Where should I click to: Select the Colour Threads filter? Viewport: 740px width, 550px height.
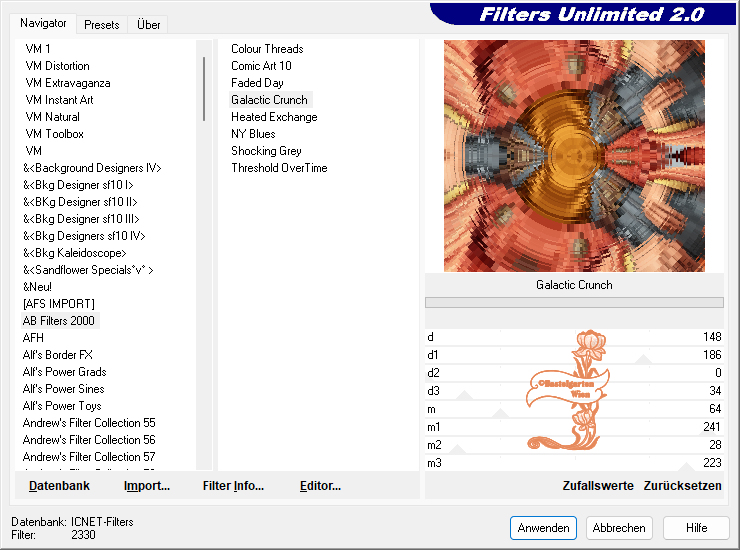pyautogui.click(x=267, y=49)
